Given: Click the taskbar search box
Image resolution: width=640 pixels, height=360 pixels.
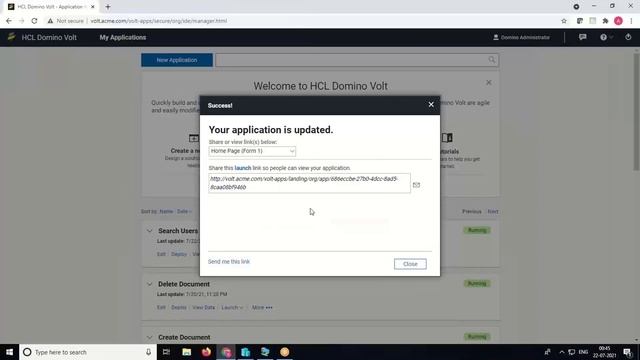Looking at the screenshot, I should tap(88, 352).
